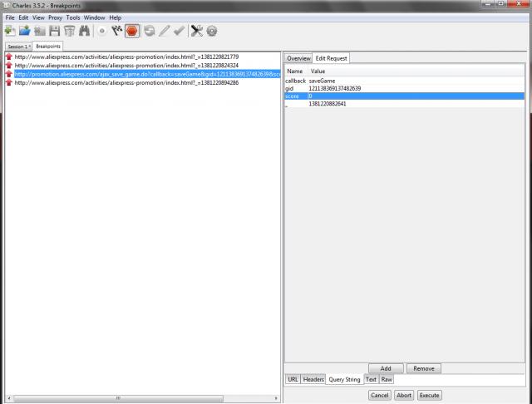Switch to the Query String bottom tab

(344, 379)
